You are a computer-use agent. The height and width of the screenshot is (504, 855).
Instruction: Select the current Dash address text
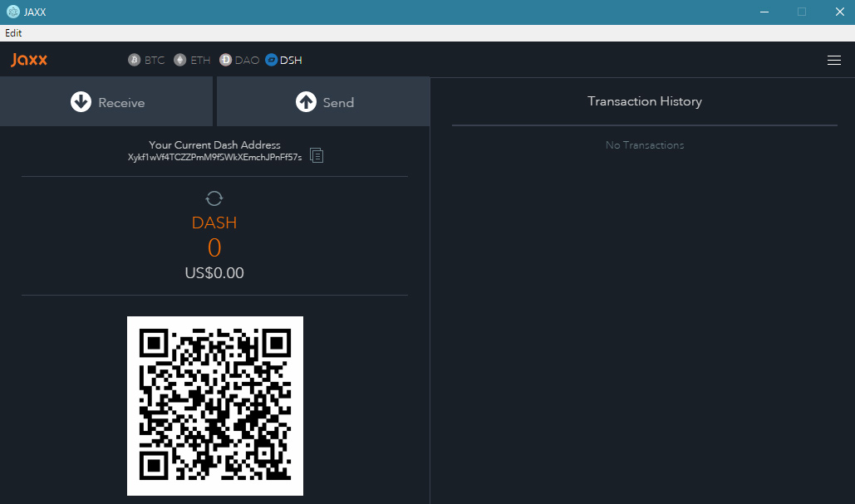(214, 157)
